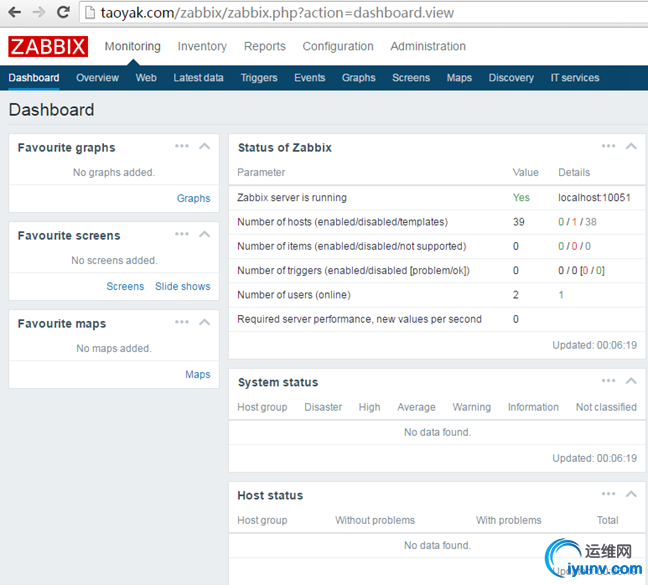The width and height of the screenshot is (648, 585).
Task: Collapse the Favourite screens widget
Action: [205, 234]
